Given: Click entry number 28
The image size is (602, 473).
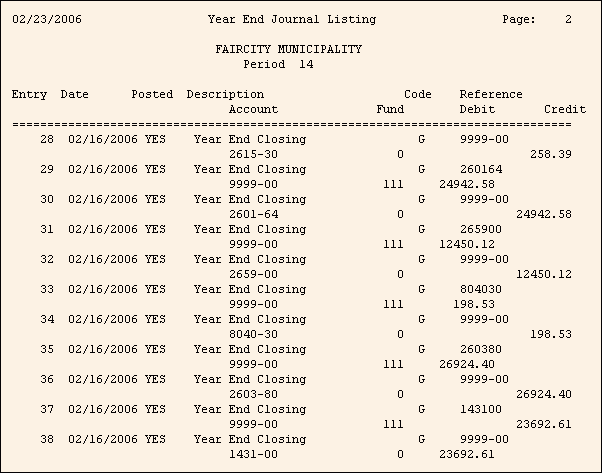Looking at the screenshot, I should [45, 139].
